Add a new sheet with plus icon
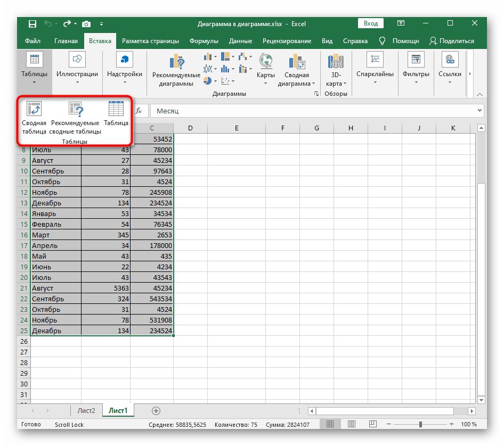504x446 pixels. pyautogui.click(x=156, y=411)
